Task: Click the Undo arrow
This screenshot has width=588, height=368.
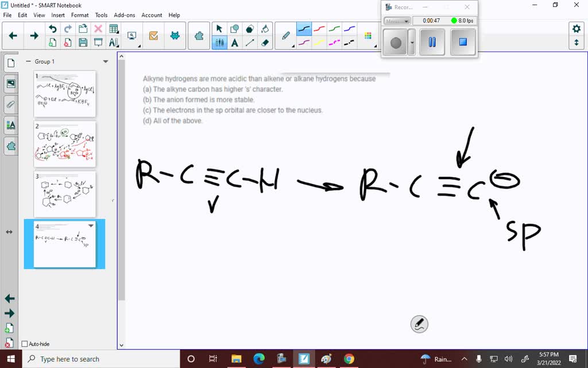Action: pos(53,29)
